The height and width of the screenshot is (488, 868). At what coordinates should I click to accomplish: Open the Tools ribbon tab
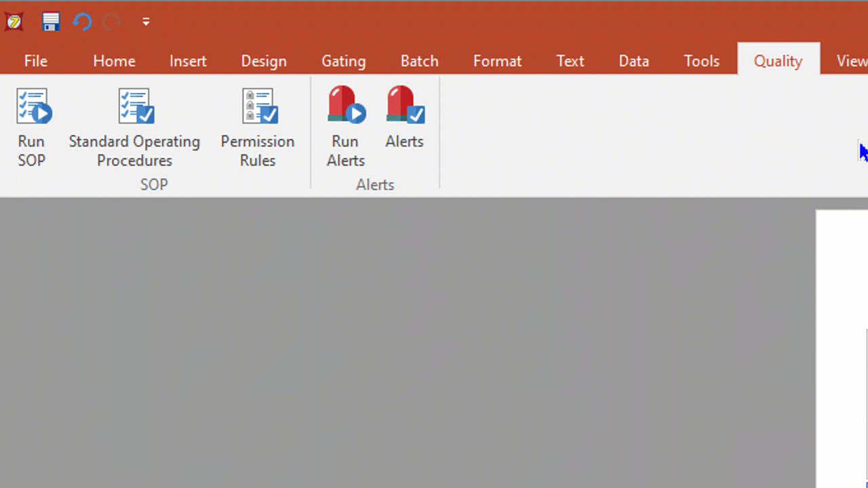click(x=701, y=61)
